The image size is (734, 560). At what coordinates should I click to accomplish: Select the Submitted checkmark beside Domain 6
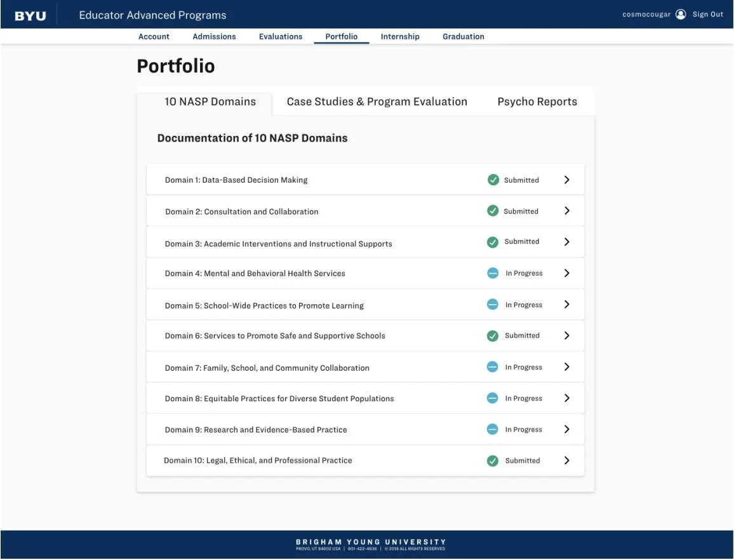pyautogui.click(x=493, y=335)
